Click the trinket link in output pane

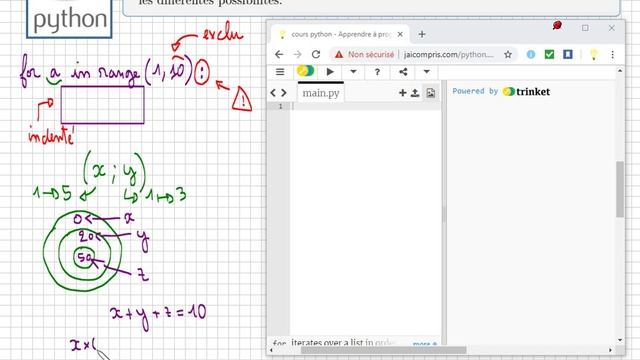click(527, 91)
